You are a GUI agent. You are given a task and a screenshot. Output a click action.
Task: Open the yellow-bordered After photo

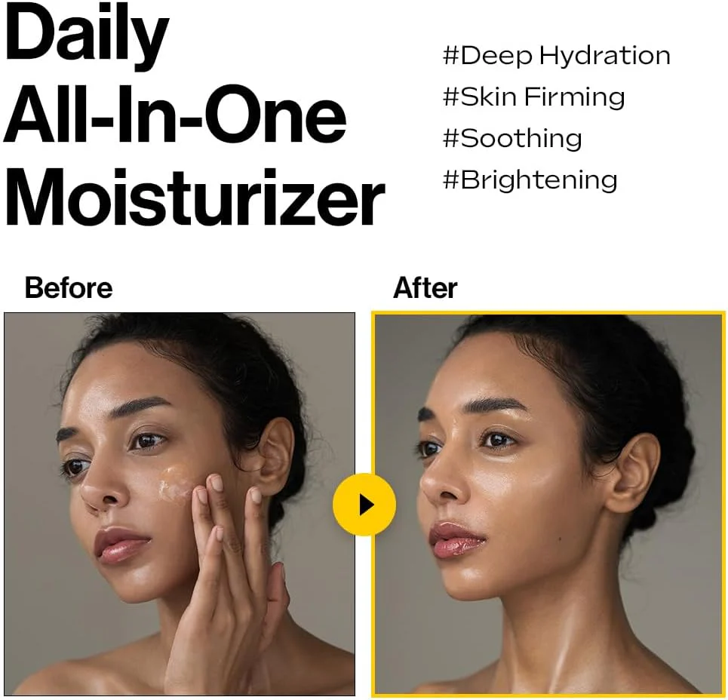(x=548, y=505)
